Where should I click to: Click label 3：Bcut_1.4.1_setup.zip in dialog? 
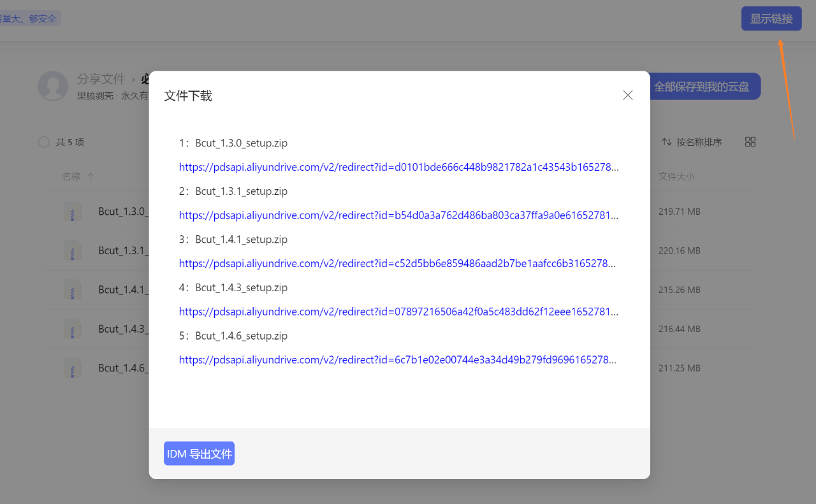[233, 240]
